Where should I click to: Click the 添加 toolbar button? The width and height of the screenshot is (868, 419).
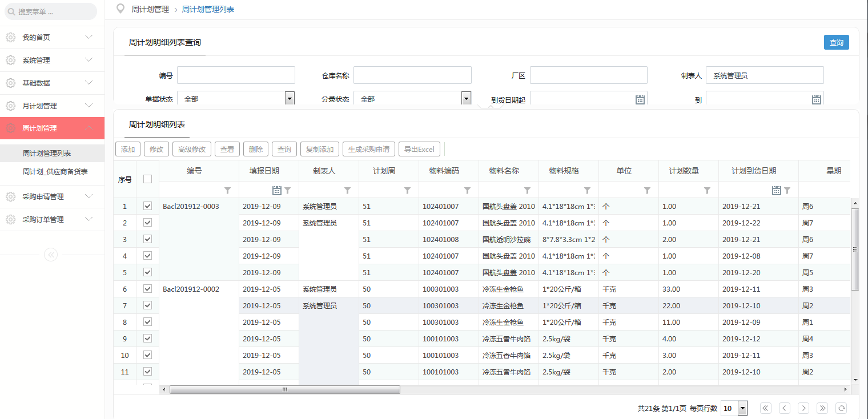[128, 150]
